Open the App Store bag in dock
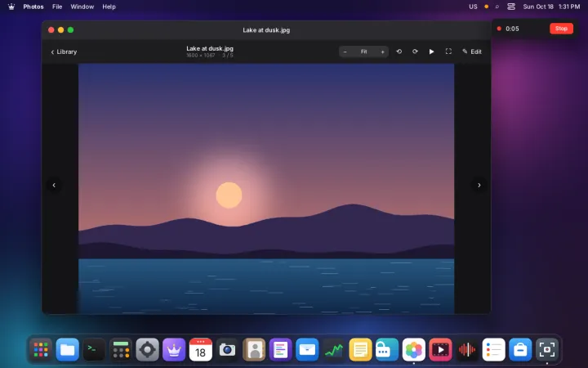Image resolution: width=588 pixels, height=368 pixels. 520,350
